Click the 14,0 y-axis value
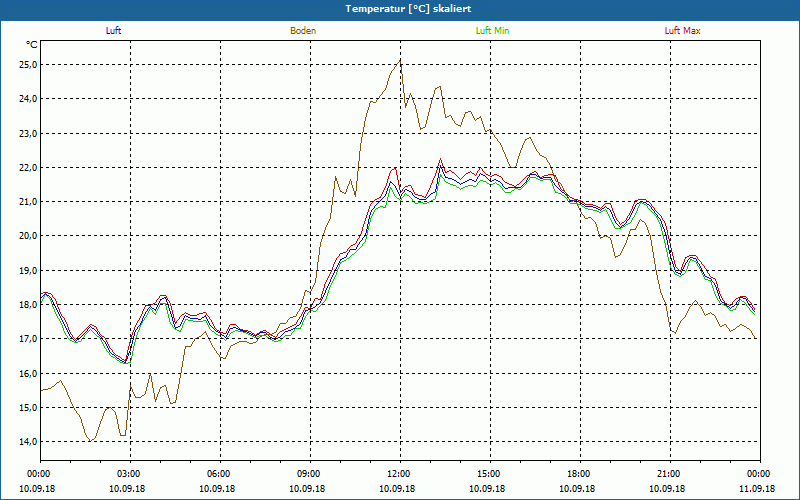Viewport: 800px width, 500px height. click(x=28, y=442)
